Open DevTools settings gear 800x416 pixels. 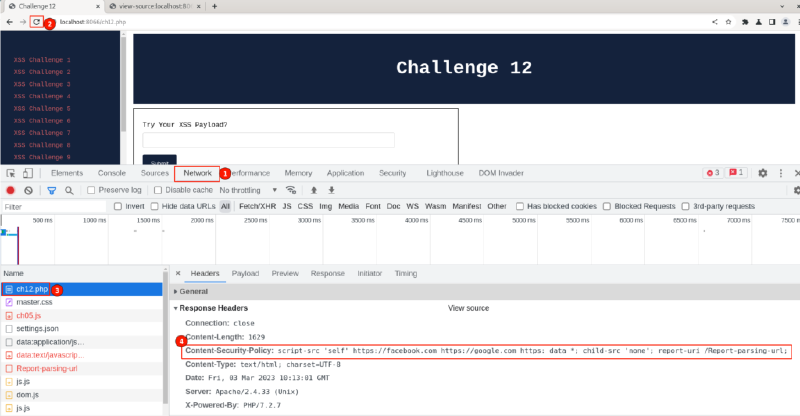click(762, 173)
